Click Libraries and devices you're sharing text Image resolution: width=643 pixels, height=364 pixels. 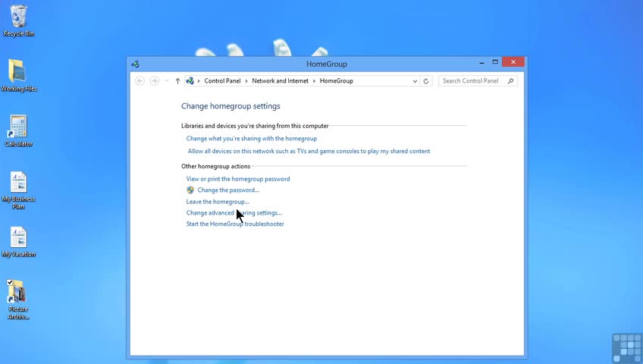(x=255, y=126)
